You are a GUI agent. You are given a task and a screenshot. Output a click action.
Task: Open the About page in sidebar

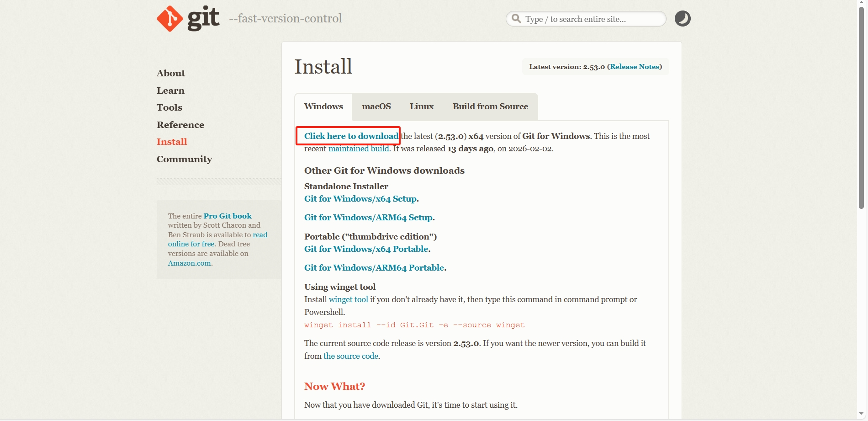point(171,73)
